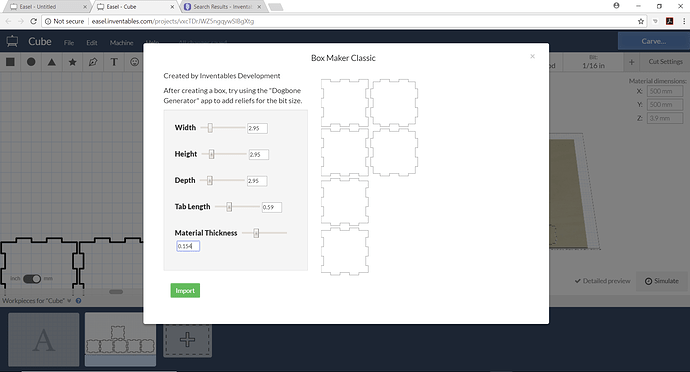
Task: Click the Material Thickness slider
Action: [264, 233]
